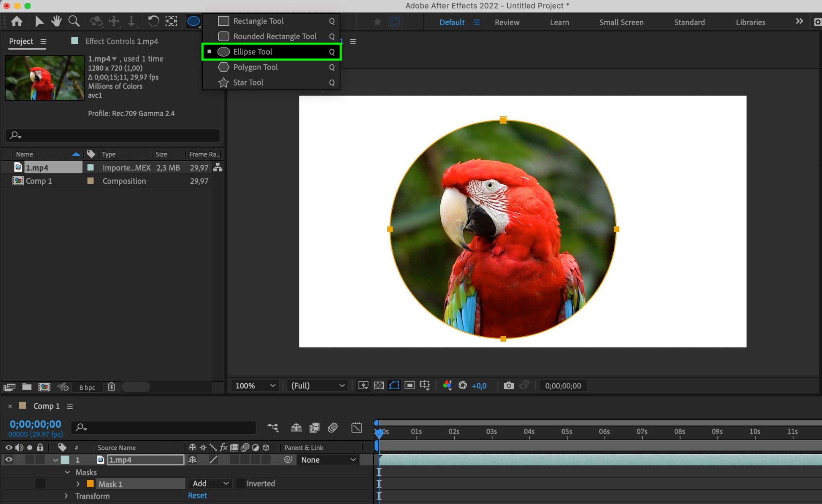Toggle transparency grid in viewer
Image resolution: width=822 pixels, height=504 pixels.
(x=378, y=386)
